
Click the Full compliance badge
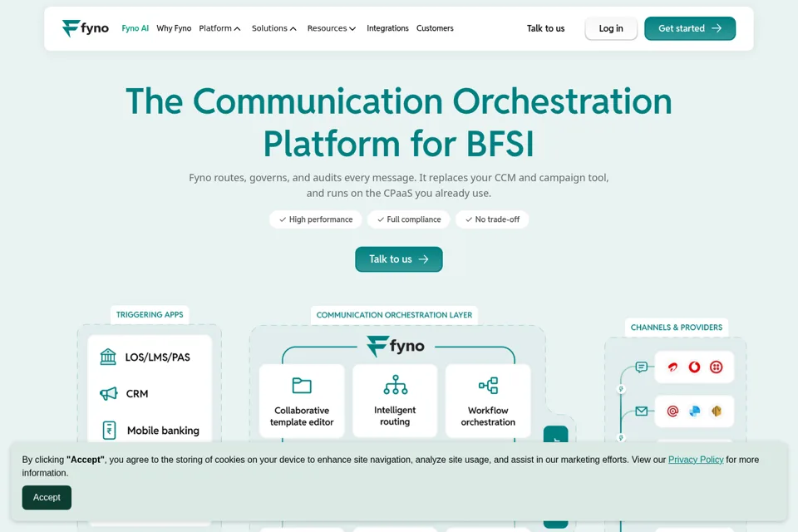point(409,219)
